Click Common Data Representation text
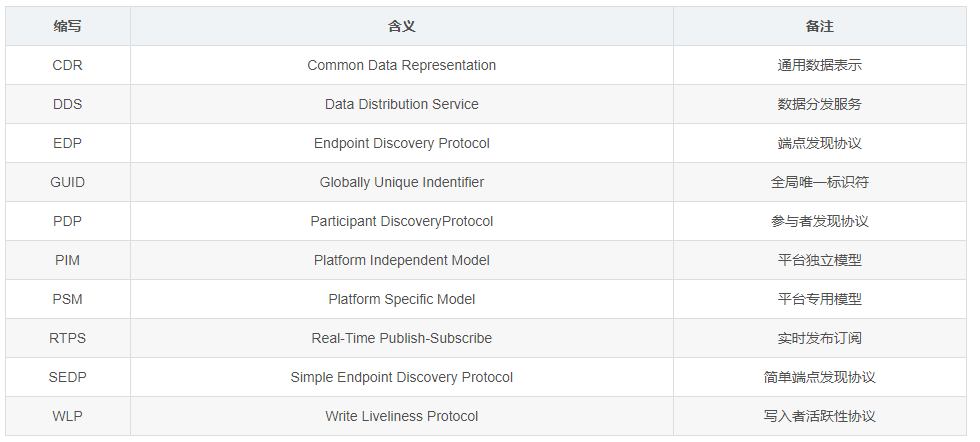980x442 pixels. point(401,65)
